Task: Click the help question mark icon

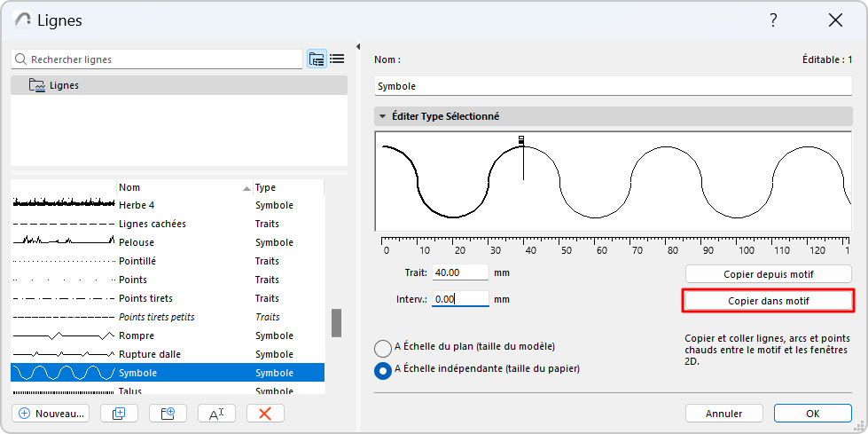Action: pos(773,20)
